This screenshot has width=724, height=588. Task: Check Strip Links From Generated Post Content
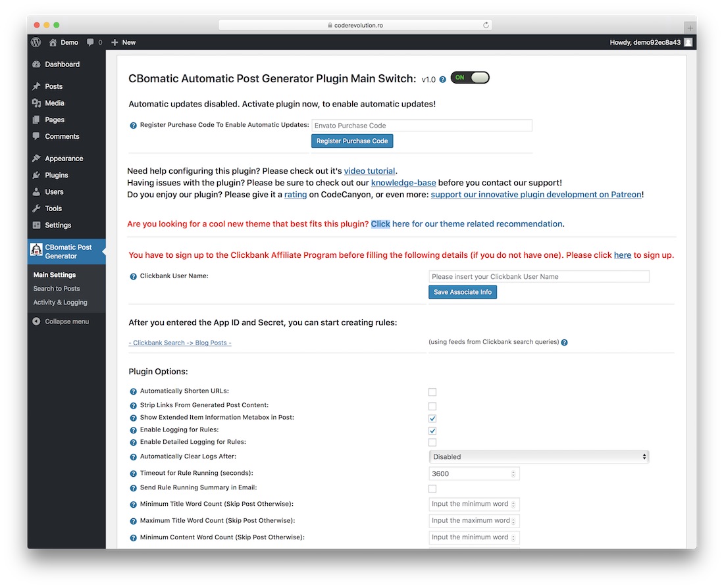tap(432, 406)
